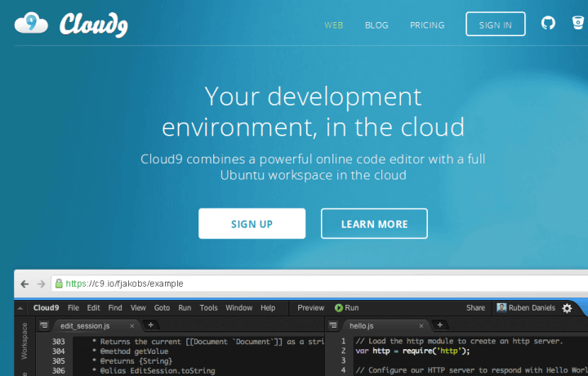This screenshot has height=376, width=588.
Task: Add new tab next to hello.js
Action: [x=440, y=325]
